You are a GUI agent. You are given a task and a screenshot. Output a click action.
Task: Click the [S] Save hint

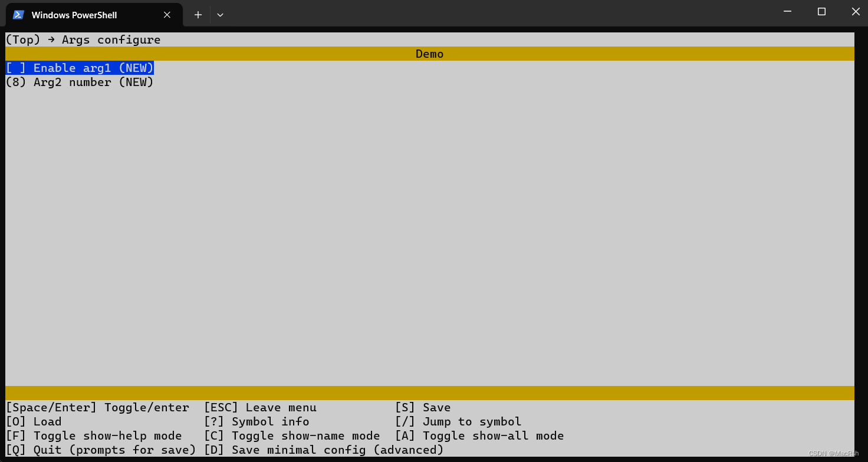point(425,407)
